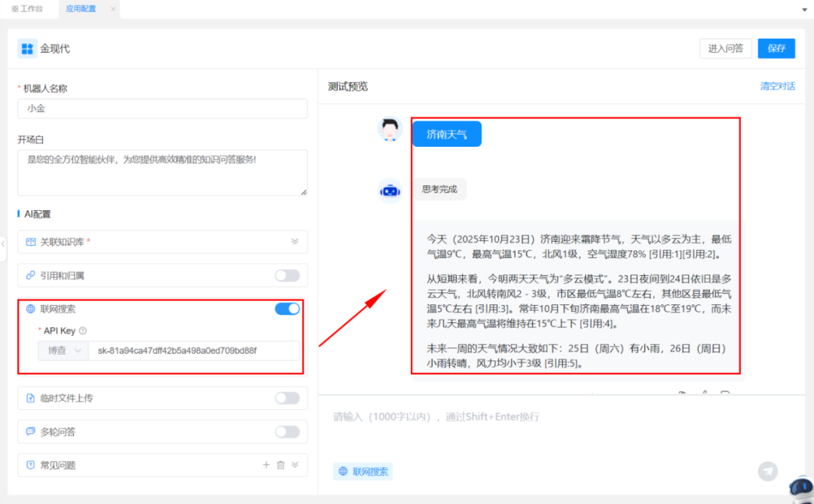This screenshot has width=814, height=504.
Task: Click the robot assistant avatar in the chat
Action: point(390,191)
